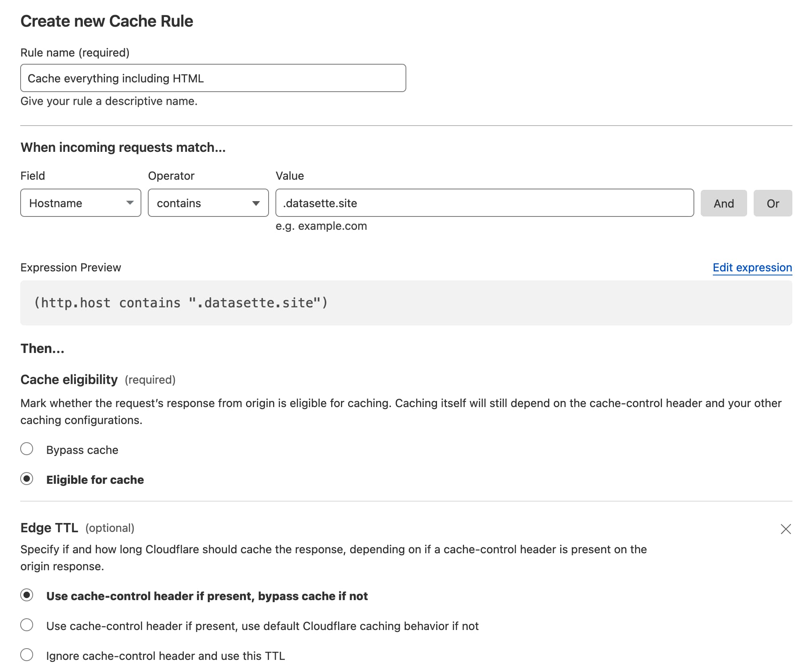Open the contains operator dropdown
The width and height of the screenshot is (811, 672).
pyautogui.click(x=208, y=203)
